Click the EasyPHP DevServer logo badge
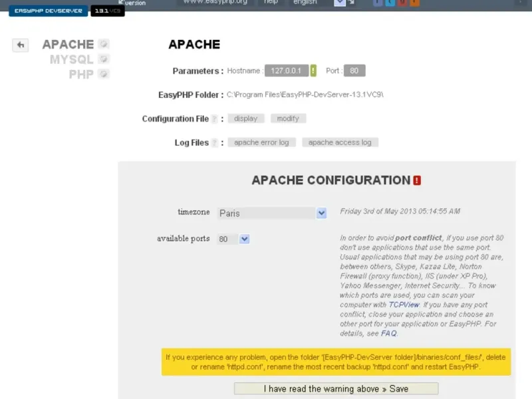The height and width of the screenshot is (399, 532). coord(48,11)
